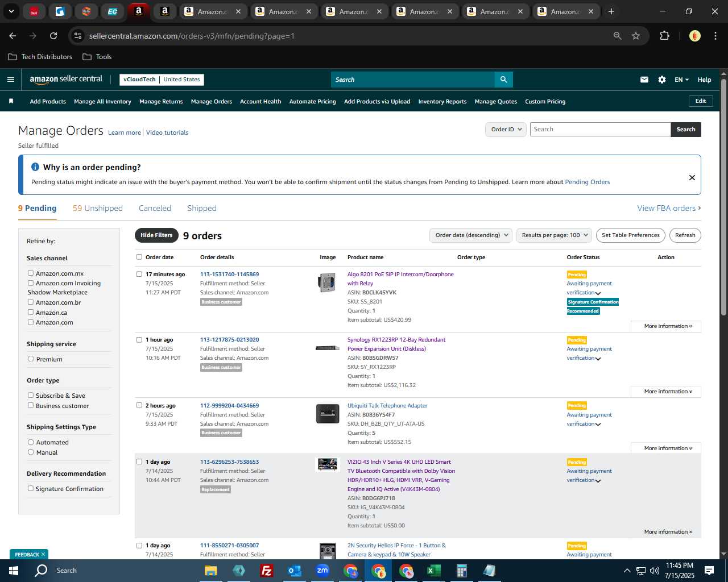The image size is (728, 582).
Task: Click the Amazon Seller Central logo
Action: (x=66, y=80)
